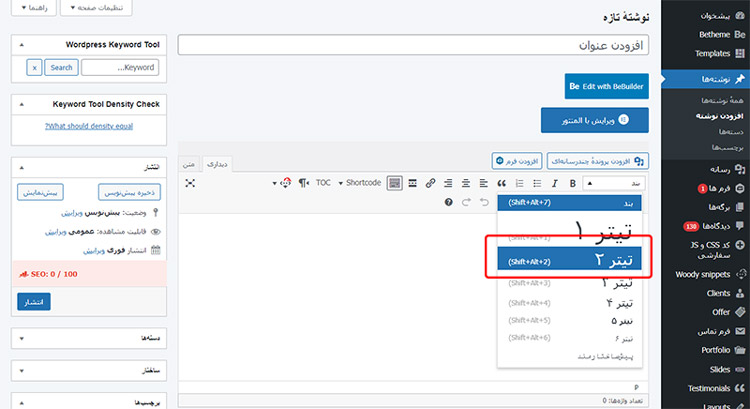Screen dimensions: 750x409
Task: Select تیتر ۲ heading option (Shift+Alt+2)
Action: point(569,259)
